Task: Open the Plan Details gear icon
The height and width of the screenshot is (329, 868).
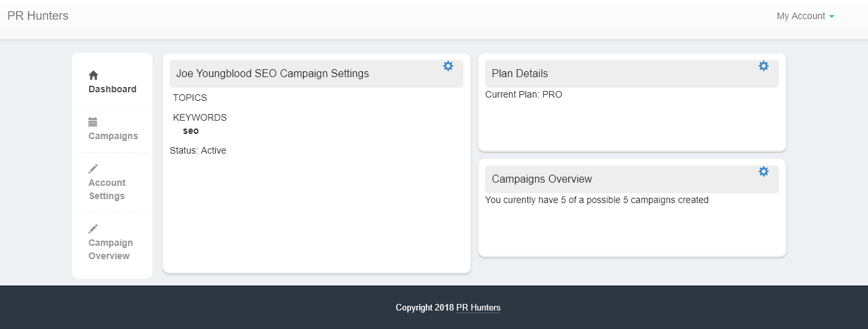Action: (764, 66)
